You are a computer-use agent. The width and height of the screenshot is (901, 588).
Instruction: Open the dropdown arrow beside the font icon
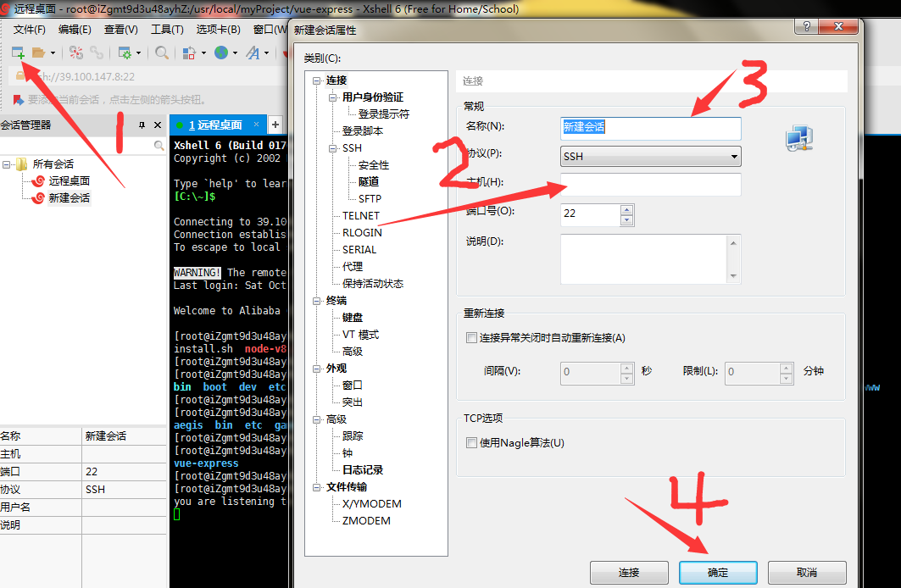(267, 53)
